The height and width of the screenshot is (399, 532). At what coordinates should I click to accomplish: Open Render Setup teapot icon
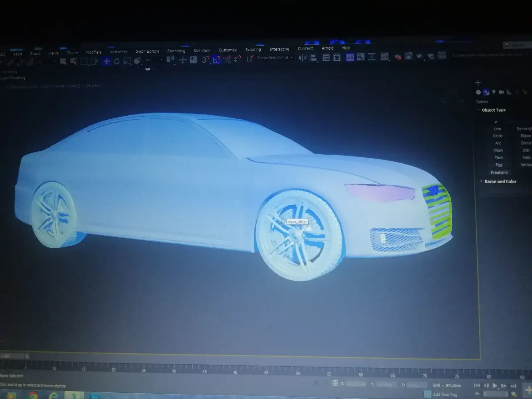pos(398,57)
